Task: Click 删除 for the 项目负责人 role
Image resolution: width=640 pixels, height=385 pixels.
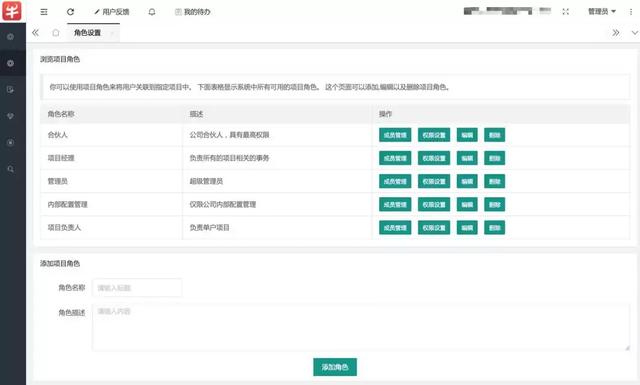Action: (x=494, y=228)
